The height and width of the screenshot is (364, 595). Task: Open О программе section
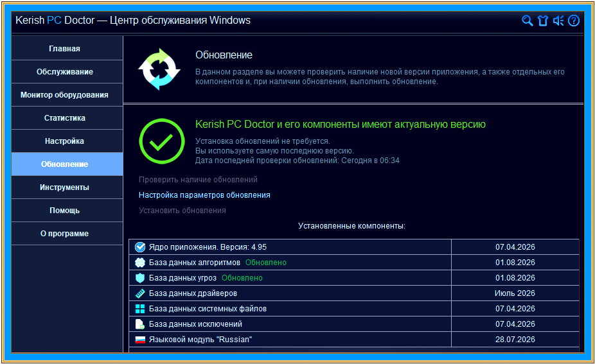[67, 234]
